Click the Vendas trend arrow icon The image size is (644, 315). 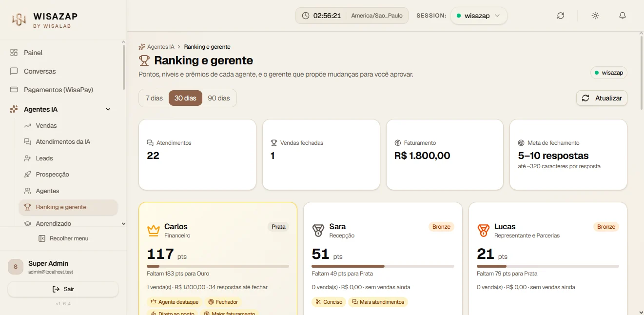pos(27,126)
